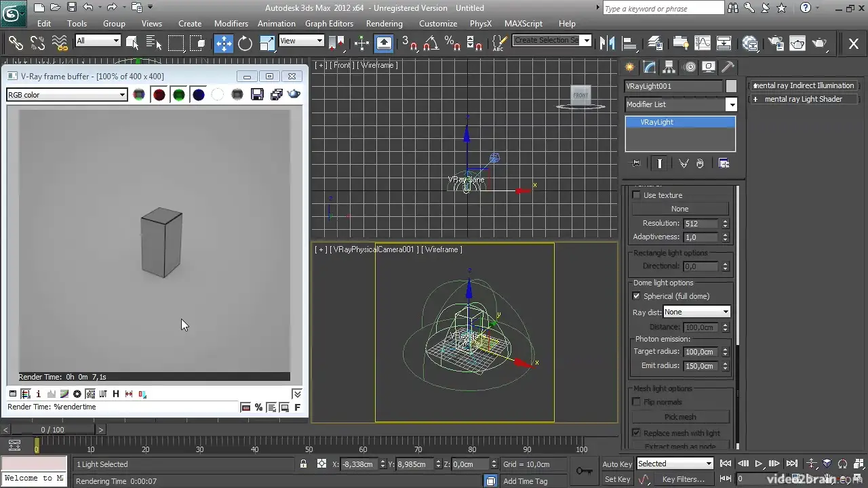The image size is (868, 488).
Task: Open the Ray dist dropdown set to None
Action: pyautogui.click(x=696, y=312)
